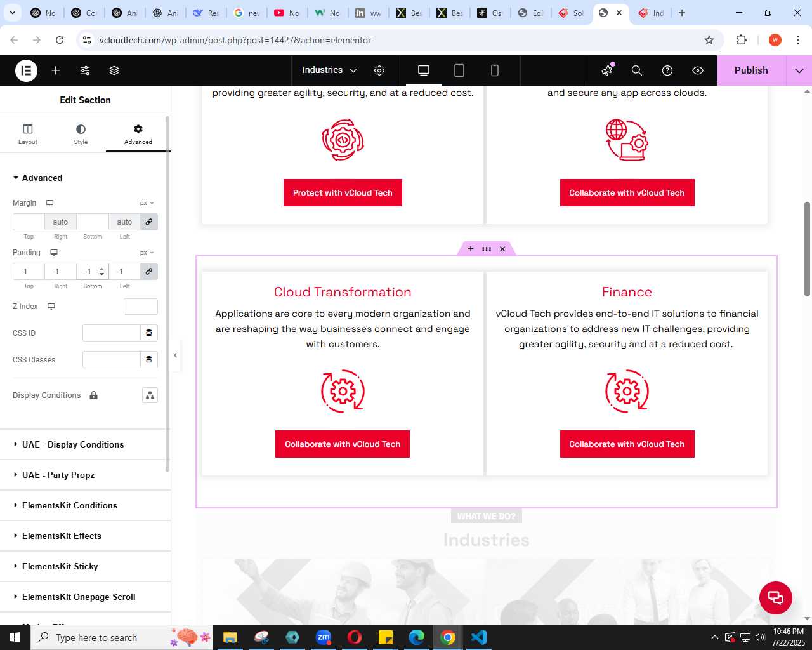Image resolution: width=812 pixels, height=650 pixels.
Task: Switch to the Style tab
Action: (x=81, y=134)
